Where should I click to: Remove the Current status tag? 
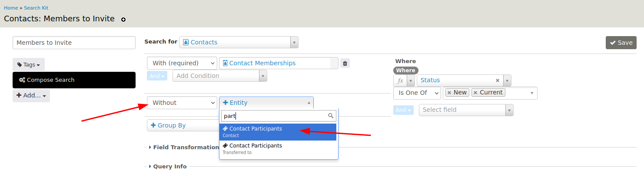click(x=475, y=93)
